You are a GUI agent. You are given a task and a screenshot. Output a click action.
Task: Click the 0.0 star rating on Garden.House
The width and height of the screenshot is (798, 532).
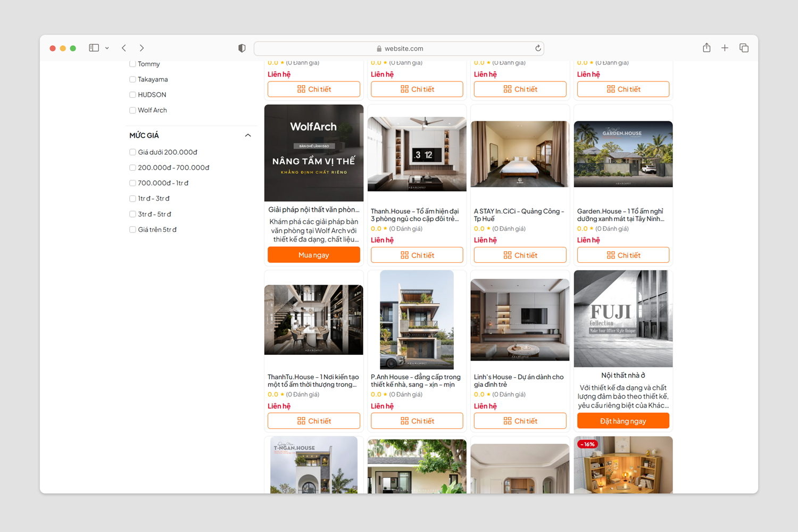(585, 229)
